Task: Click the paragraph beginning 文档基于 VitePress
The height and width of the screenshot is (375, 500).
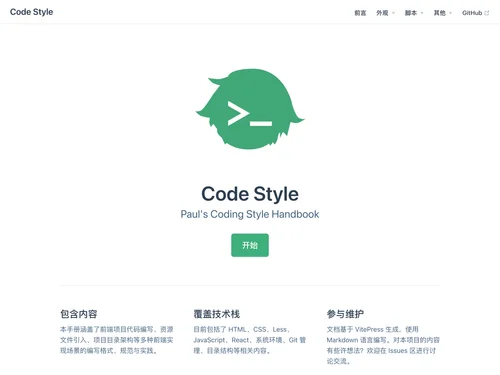Action: click(383, 345)
